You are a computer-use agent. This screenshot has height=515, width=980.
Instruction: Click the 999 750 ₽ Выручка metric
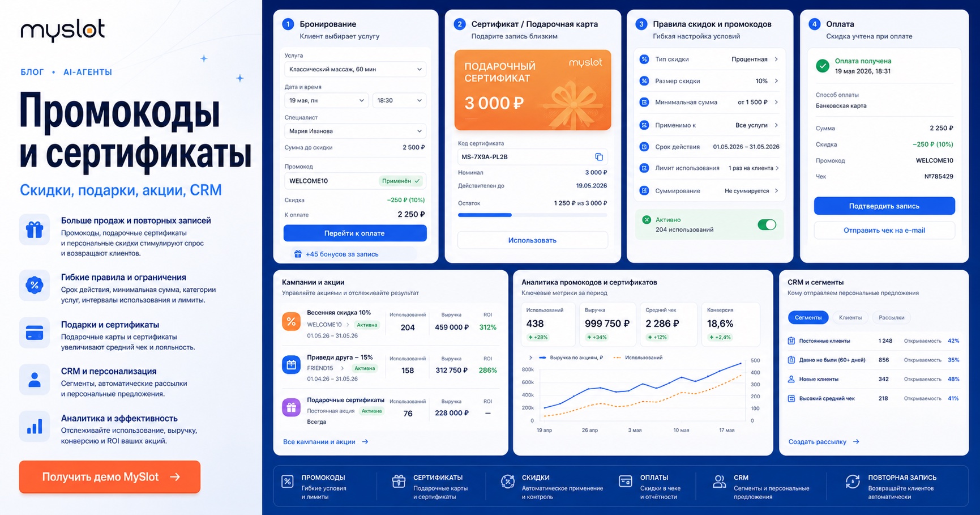click(x=607, y=324)
